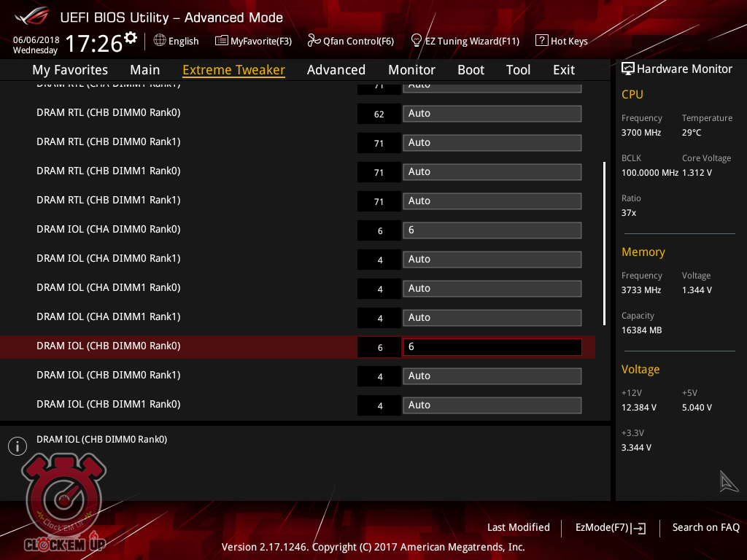
Task: Launch EZ Tuning Wizard bulb icon
Action: coord(417,40)
